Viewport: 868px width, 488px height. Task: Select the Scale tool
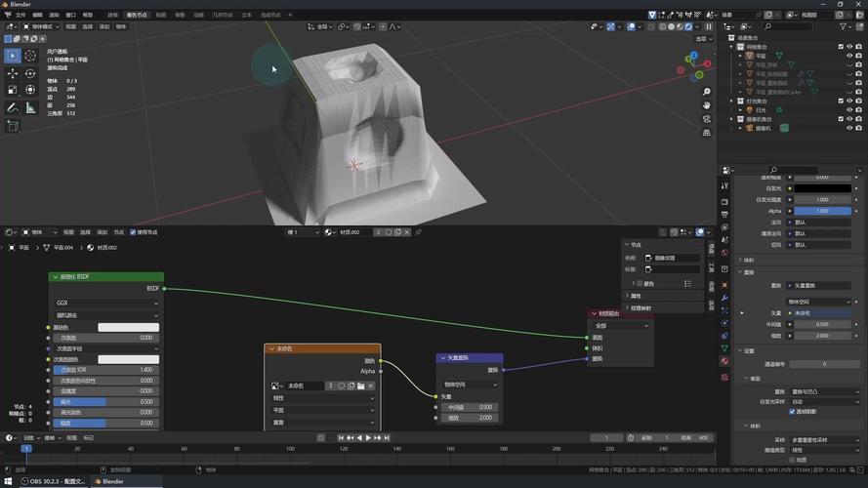coord(13,90)
